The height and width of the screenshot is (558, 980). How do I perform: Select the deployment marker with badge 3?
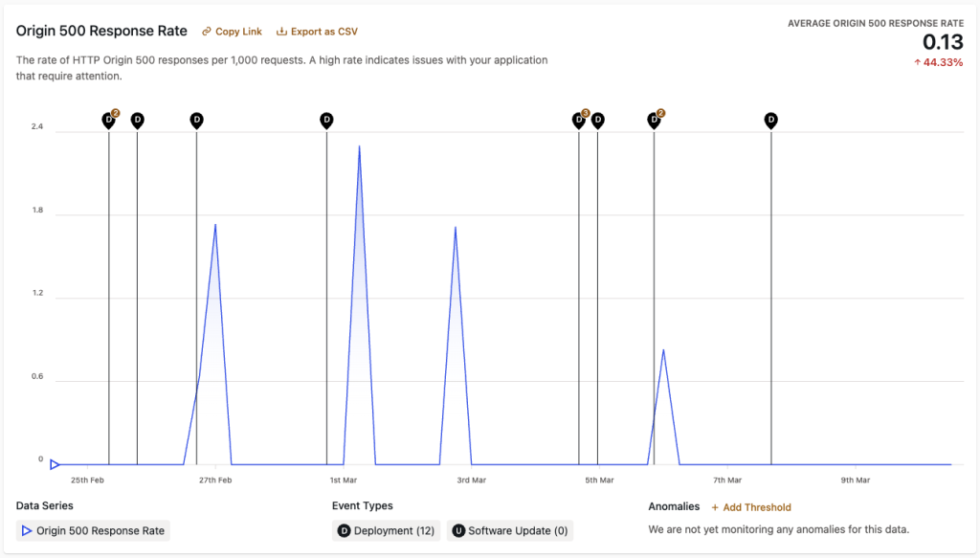[579, 121]
